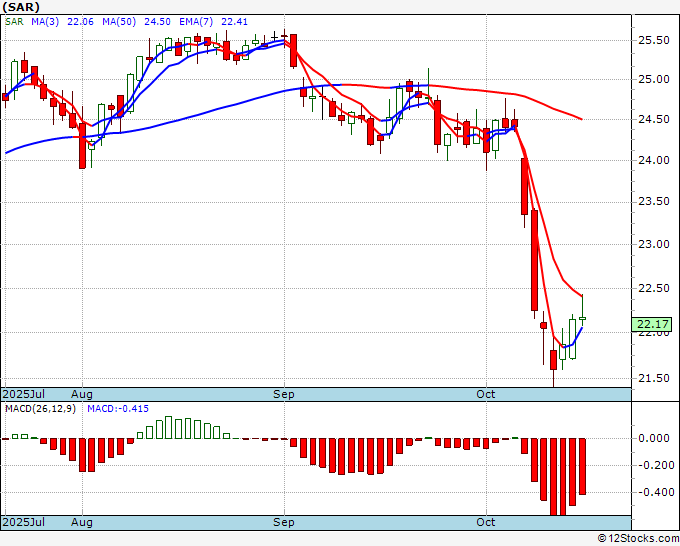Click the MA(3) value 22.06
This screenshot has width=680, height=546.
coord(80,21)
